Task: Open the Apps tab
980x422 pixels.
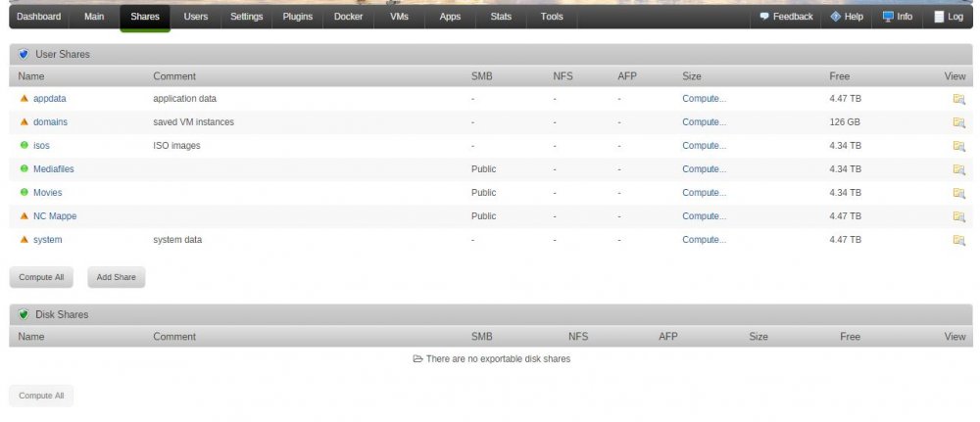Action: pos(450,17)
